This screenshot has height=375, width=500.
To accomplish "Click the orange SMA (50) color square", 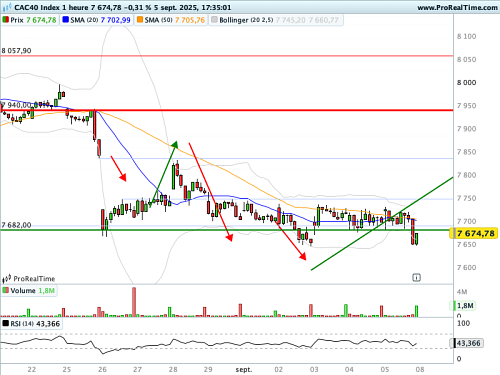I will [140, 20].
